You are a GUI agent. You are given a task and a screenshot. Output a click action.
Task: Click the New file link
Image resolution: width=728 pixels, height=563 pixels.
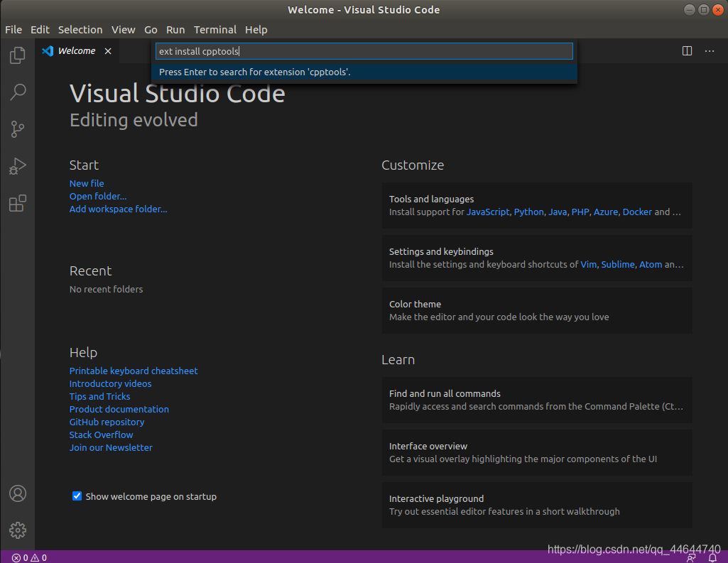[87, 183]
